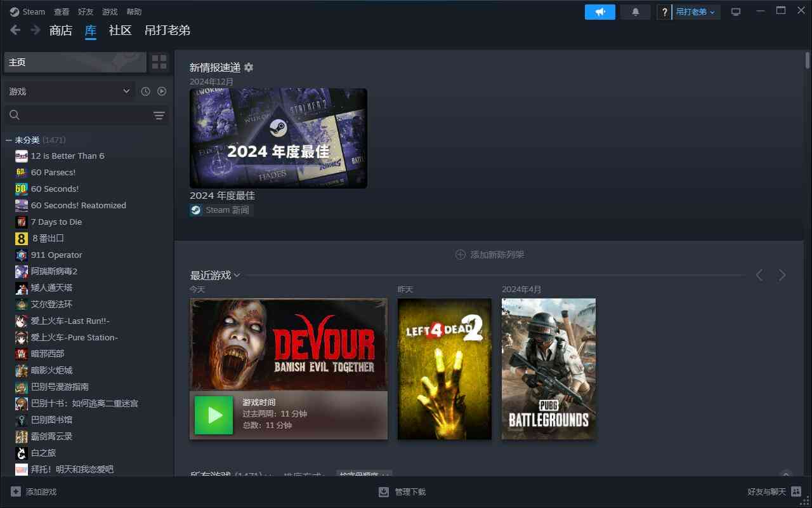This screenshot has height=508, width=812.
Task: Click the 7 Days to Die icon
Action: point(22,222)
